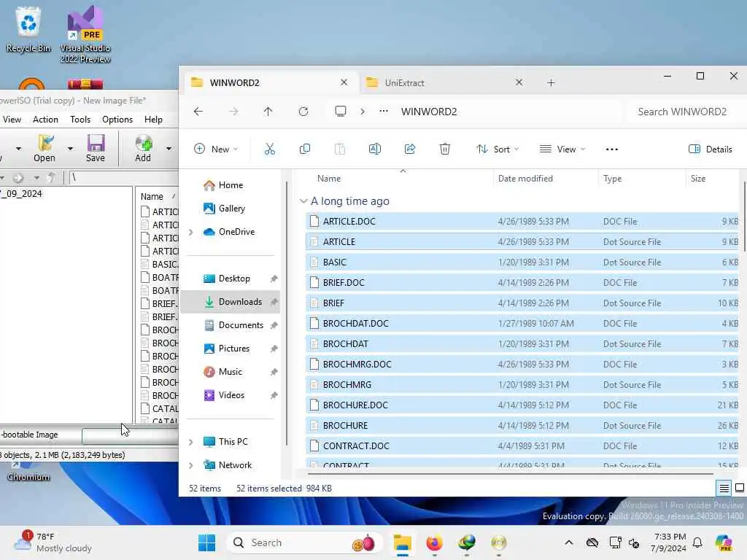Sort by the Type column header
Image resolution: width=747 pixels, height=560 pixels.
coord(612,179)
